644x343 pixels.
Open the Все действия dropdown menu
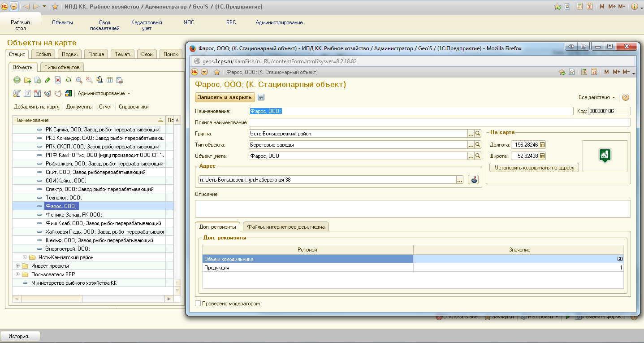(x=597, y=97)
